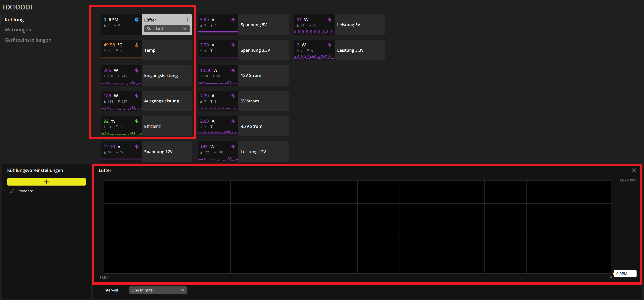
Task: Click the white 0 RPM marker on the graph
Action: 625,274
